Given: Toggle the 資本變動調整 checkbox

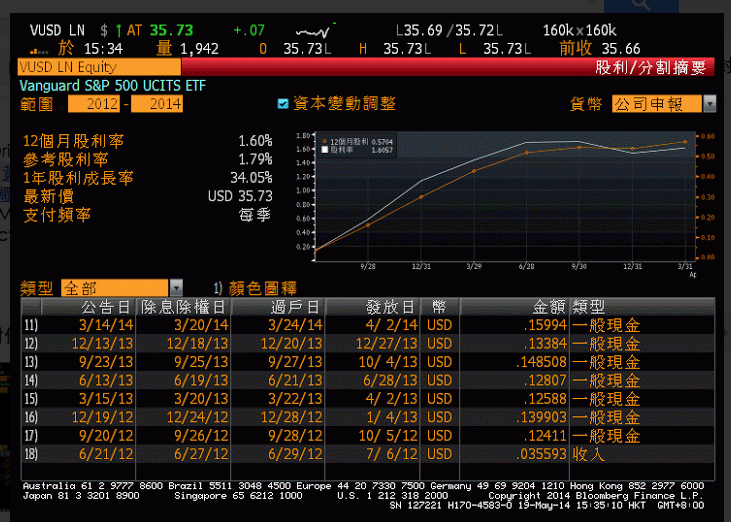Looking at the screenshot, I should pyautogui.click(x=283, y=103).
